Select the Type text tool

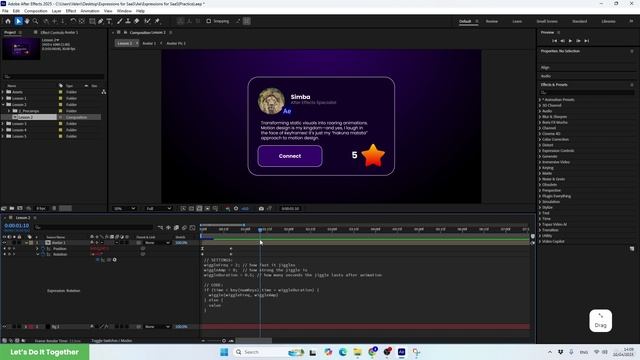[x=109, y=21]
